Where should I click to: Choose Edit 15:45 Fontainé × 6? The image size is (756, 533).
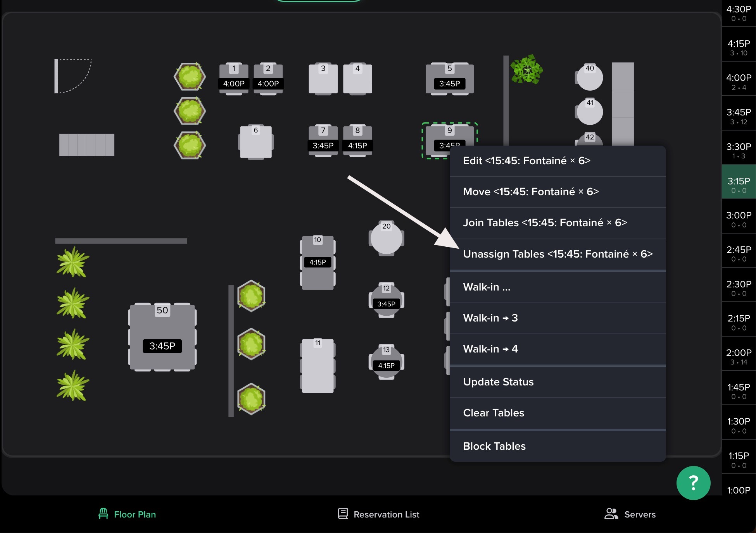pyautogui.click(x=526, y=161)
